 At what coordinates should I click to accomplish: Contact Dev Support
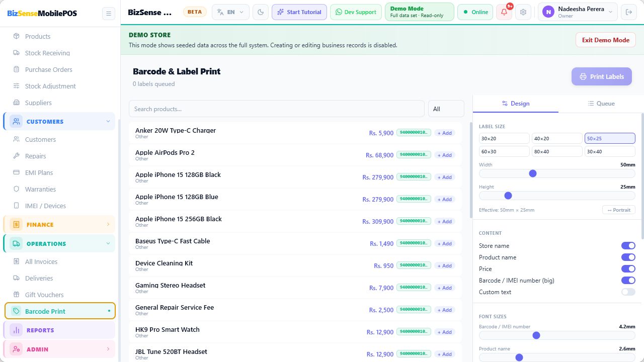pyautogui.click(x=356, y=12)
